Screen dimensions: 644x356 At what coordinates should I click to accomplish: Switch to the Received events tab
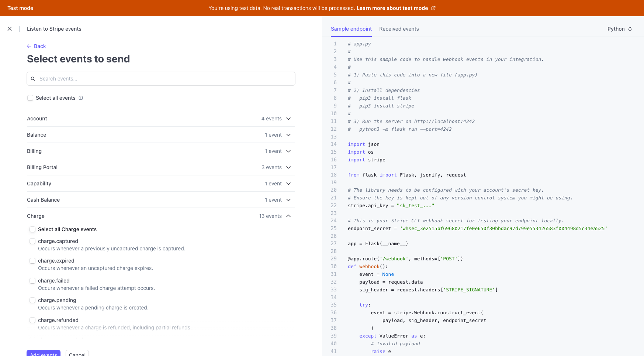pyautogui.click(x=399, y=29)
